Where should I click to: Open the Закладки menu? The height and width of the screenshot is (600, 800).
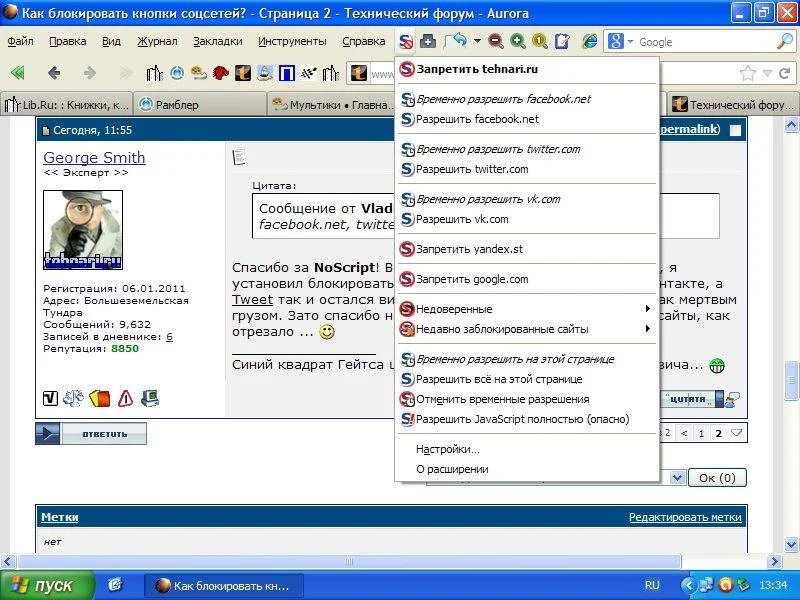(217, 41)
